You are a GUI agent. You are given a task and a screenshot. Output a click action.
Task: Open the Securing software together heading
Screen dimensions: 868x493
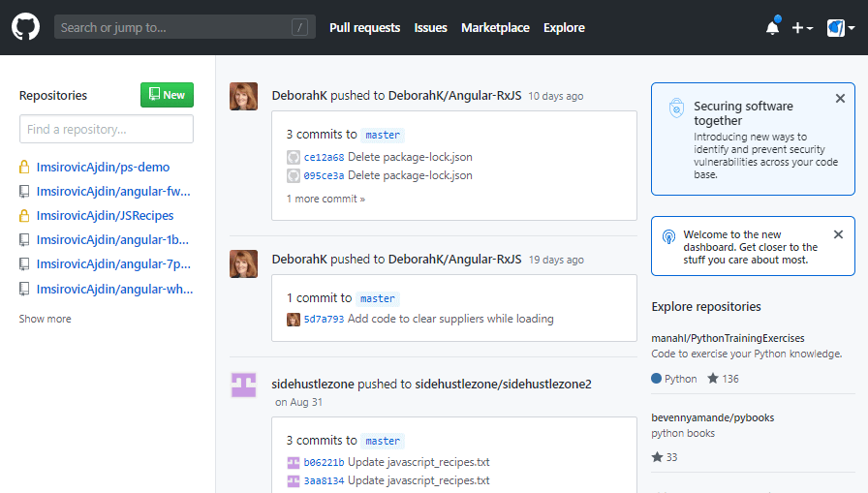[743, 113]
